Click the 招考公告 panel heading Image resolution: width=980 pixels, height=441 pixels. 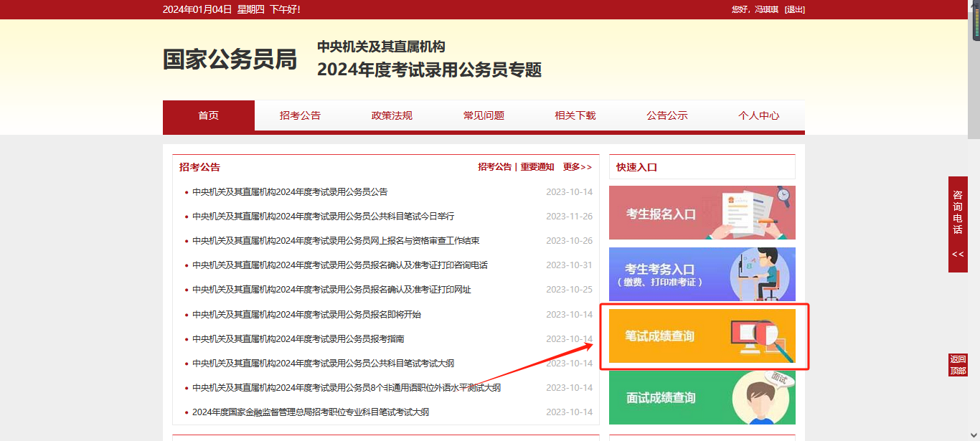199,167
